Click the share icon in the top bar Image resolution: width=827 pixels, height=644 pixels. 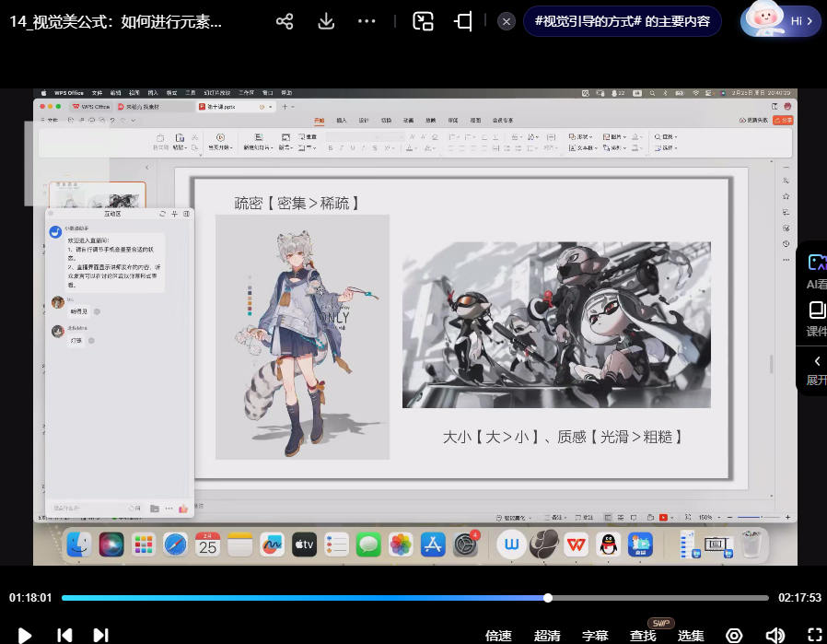(285, 21)
